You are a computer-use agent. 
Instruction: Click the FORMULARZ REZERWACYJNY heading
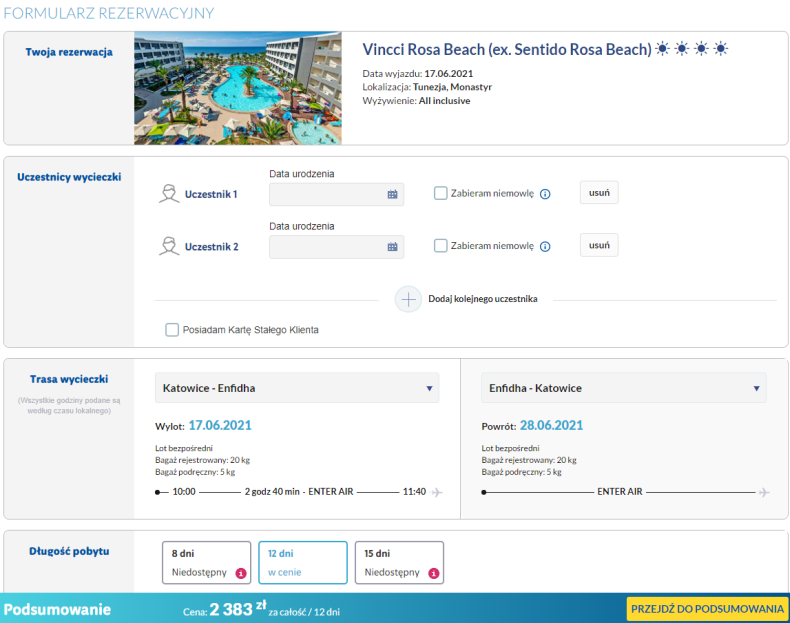click(109, 13)
